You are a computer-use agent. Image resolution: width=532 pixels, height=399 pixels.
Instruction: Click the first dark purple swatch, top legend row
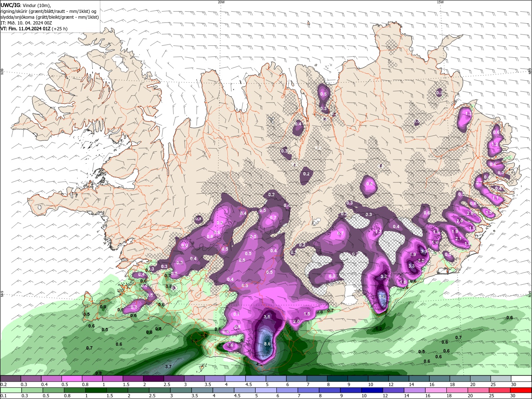(x=10, y=379)
